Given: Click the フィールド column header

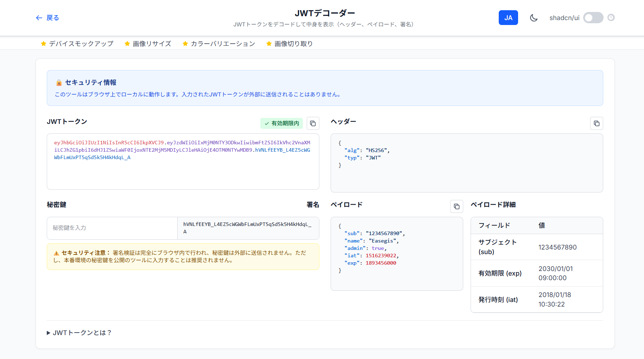Looking at the screenshot, I should tap(494, 226).
